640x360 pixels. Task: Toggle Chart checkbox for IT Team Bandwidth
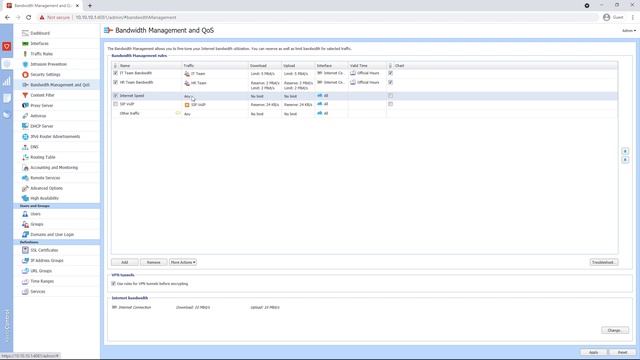[391, 73]
